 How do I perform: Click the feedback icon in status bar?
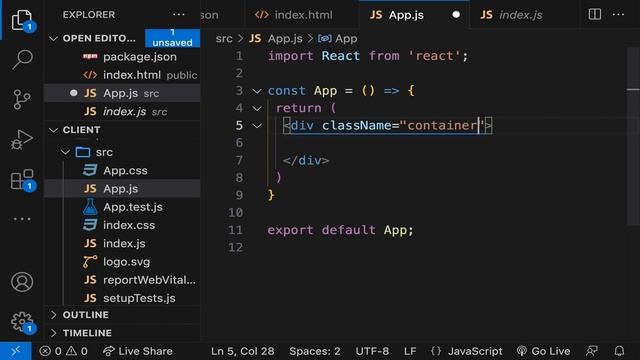[x=592, y=351]
